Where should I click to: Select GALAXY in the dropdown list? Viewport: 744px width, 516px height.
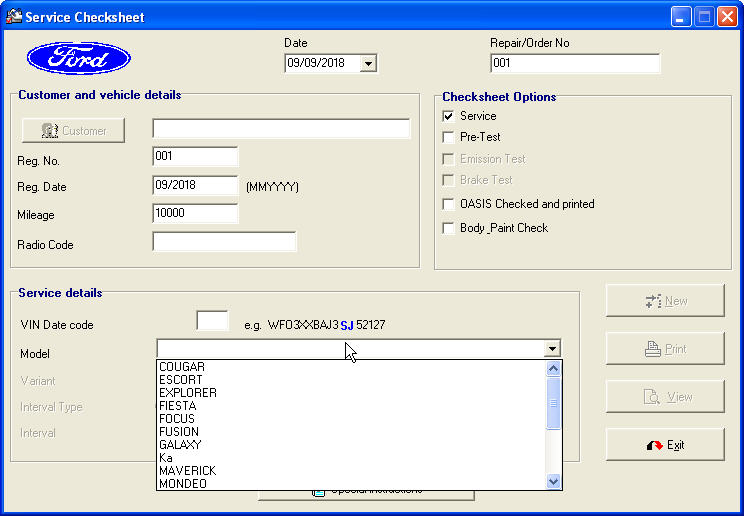click(x=352, y=445)
